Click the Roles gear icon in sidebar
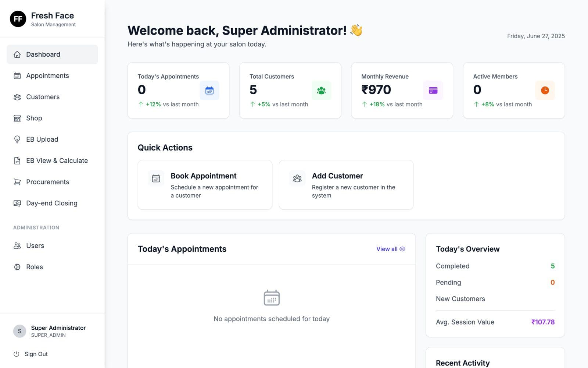The width and height of the screenshot is (588, 368). [17, 267]
